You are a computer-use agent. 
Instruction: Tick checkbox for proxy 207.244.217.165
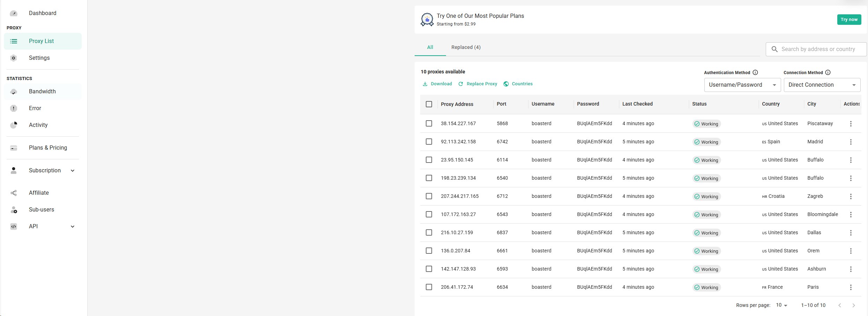429,196
